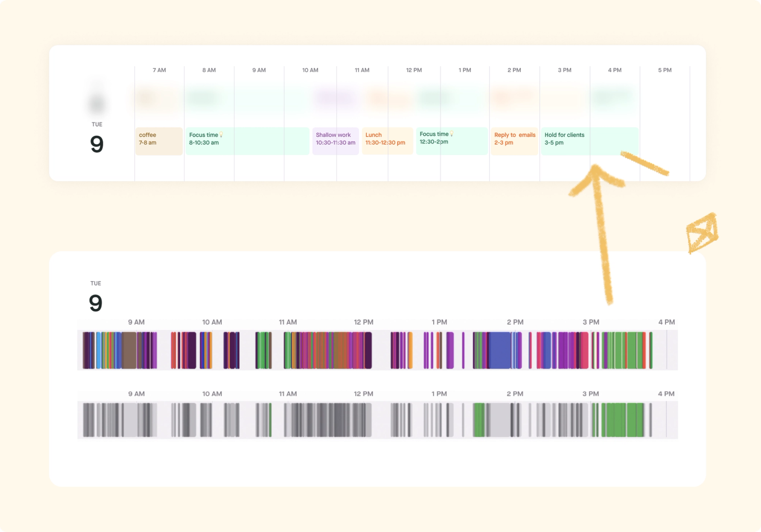
Task: Click the coffee 7-8 am event
Action: click(159, 141)
